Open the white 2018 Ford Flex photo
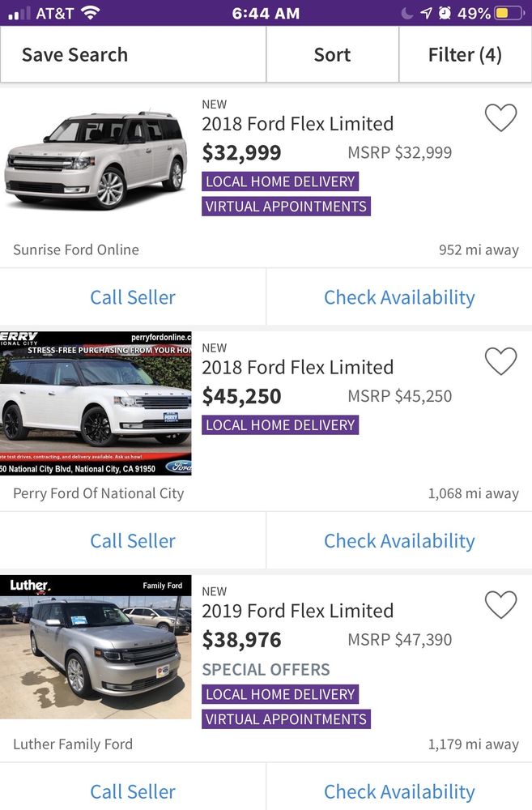The width and height of the screenshot is (532, 810). pyautogui.click(x=96, y=160)
